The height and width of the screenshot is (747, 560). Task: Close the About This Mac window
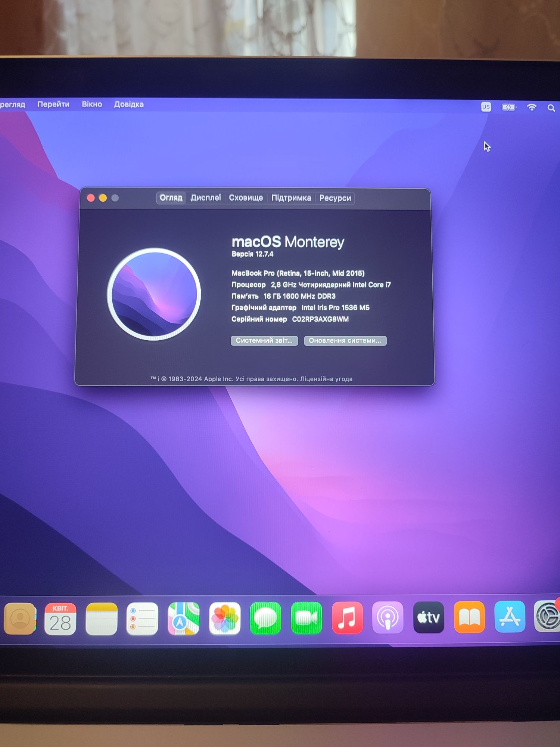click(x=91, y=198)
